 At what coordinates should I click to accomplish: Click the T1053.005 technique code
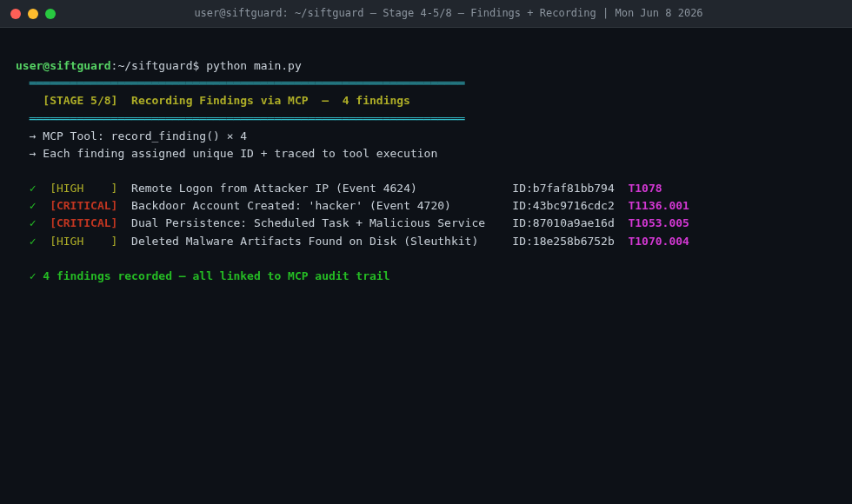point(659,223)
